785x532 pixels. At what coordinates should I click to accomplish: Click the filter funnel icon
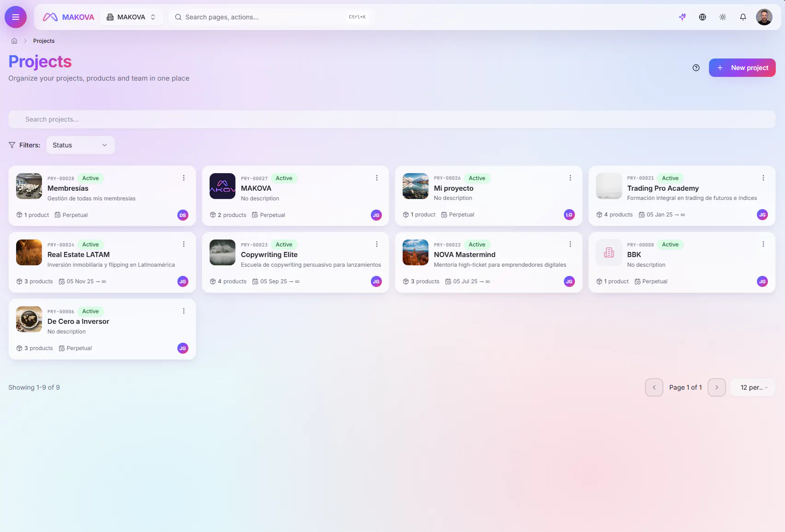12,145
